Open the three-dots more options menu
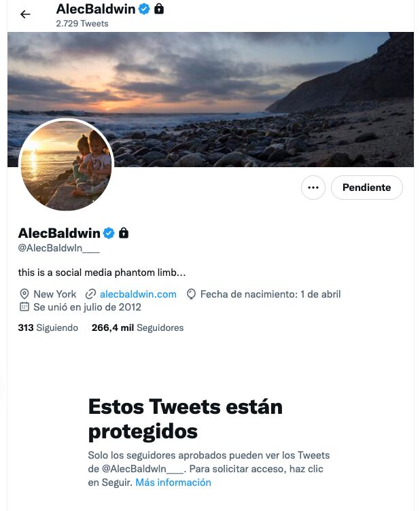This screenshot has height=511, width=420. 313,188
